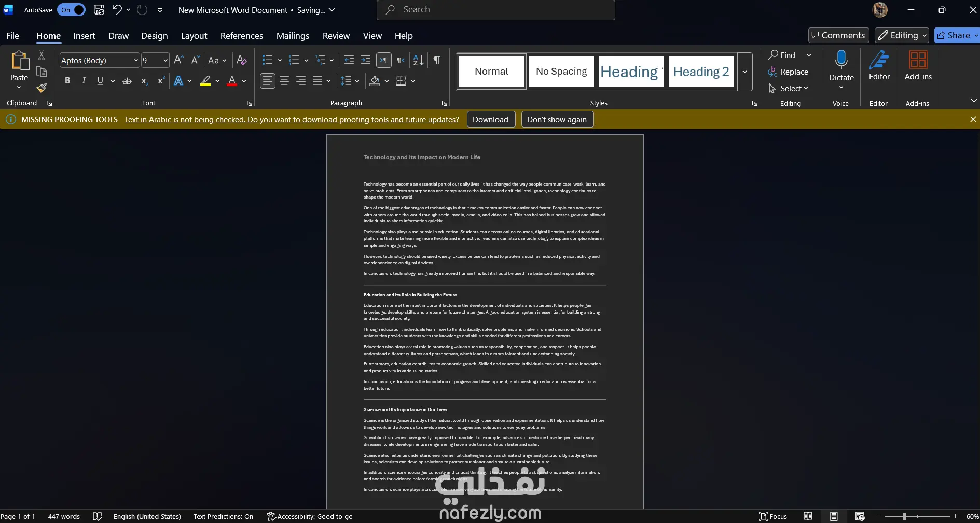Click the Cut scissors icon
Viewport: 980px width, 523px height.
pos(42,55)
